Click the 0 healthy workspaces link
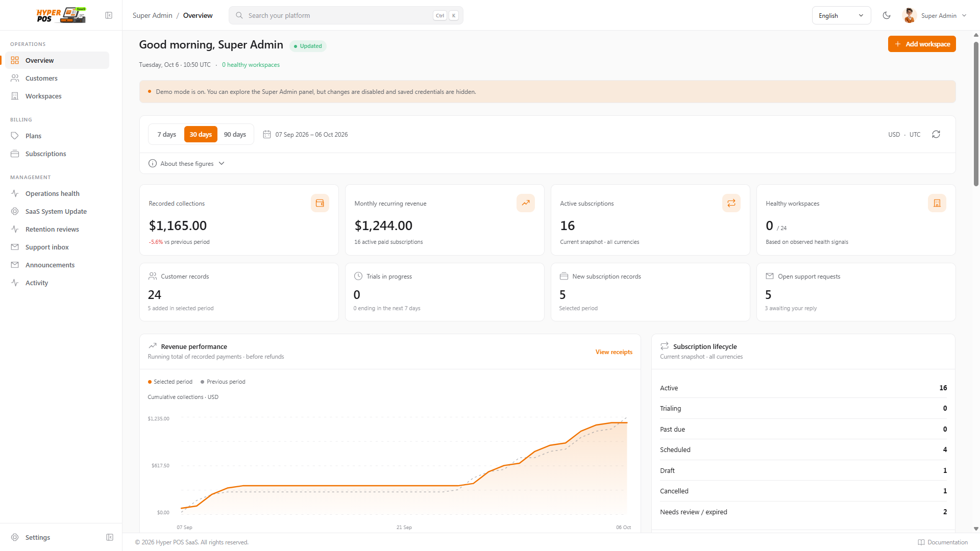 (251, 65)
